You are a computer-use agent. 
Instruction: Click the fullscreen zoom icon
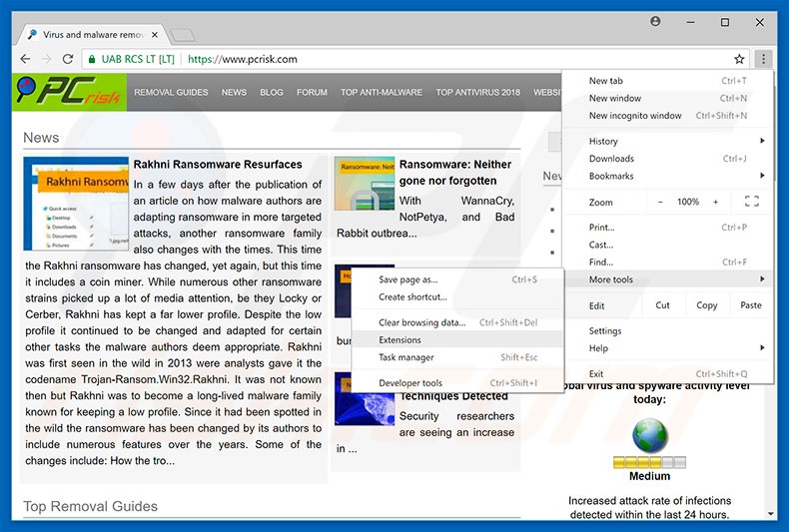pos(752,202)
